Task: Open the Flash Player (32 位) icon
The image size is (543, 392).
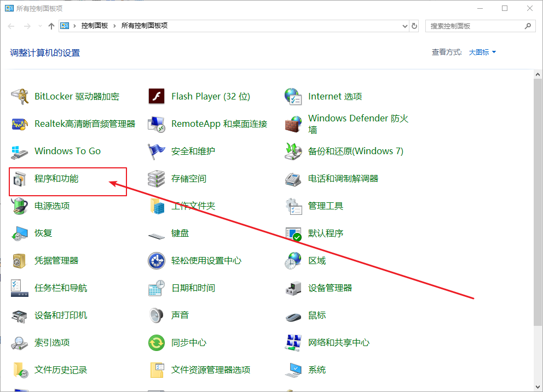Action: [157, 97]
